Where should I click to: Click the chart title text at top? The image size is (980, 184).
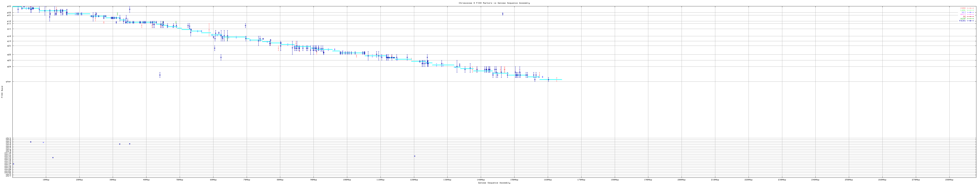494,3
